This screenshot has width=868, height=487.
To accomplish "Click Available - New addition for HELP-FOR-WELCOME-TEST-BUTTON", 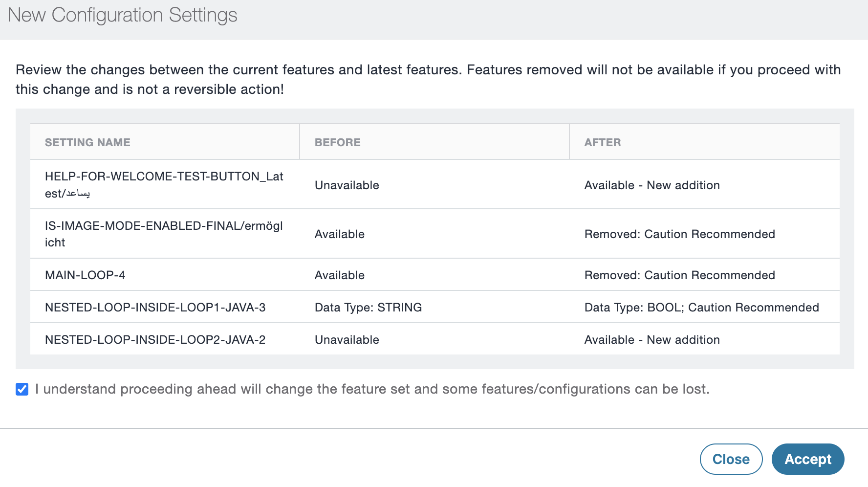I will 652,185.
